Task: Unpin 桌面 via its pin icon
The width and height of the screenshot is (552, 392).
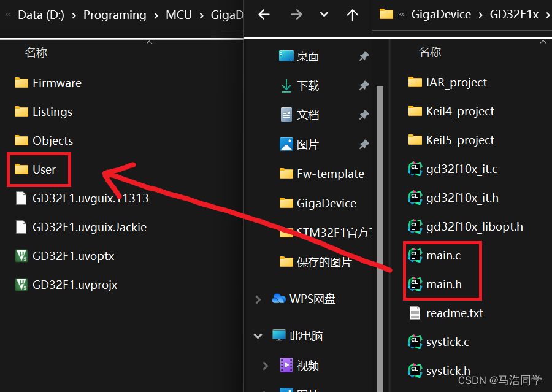Action: (x=364, y=56)
